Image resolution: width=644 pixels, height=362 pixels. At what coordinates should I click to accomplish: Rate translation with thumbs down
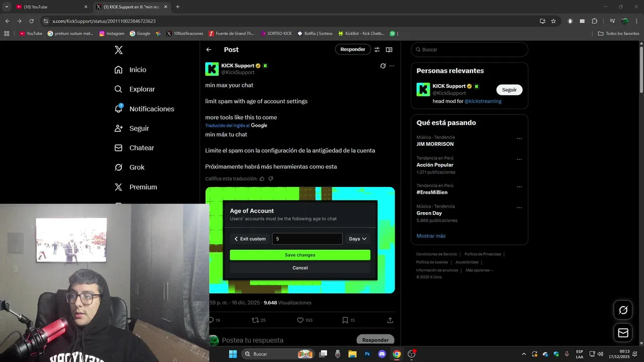coord(271,178)
